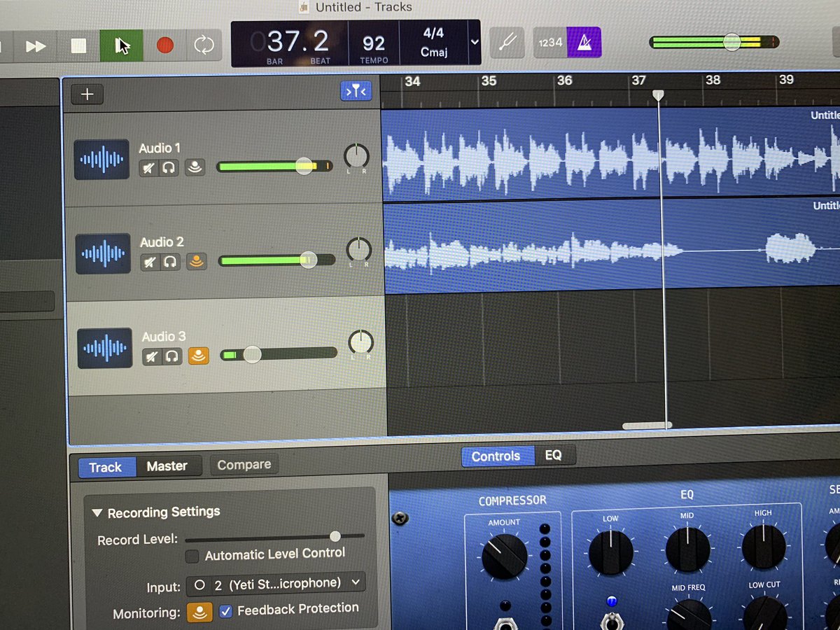Solo Audio 1 with headphones icon

click(x=169, y=167)
